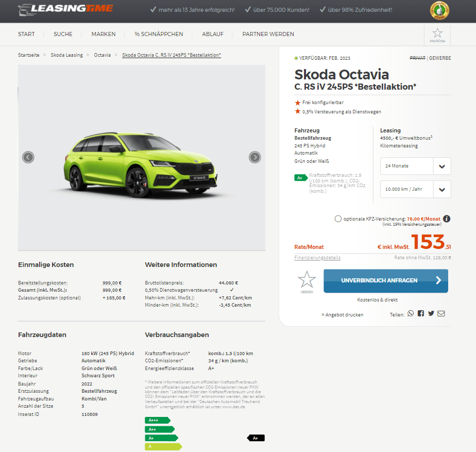Open % SCHNÄPPCHEN menu item
Screen dimensions: 476x452
(x=159, y=34)
